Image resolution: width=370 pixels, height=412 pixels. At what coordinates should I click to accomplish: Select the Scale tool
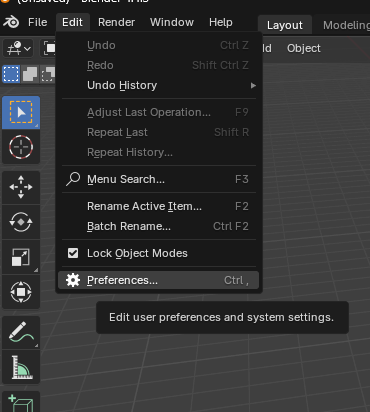[x=21, y=257]
